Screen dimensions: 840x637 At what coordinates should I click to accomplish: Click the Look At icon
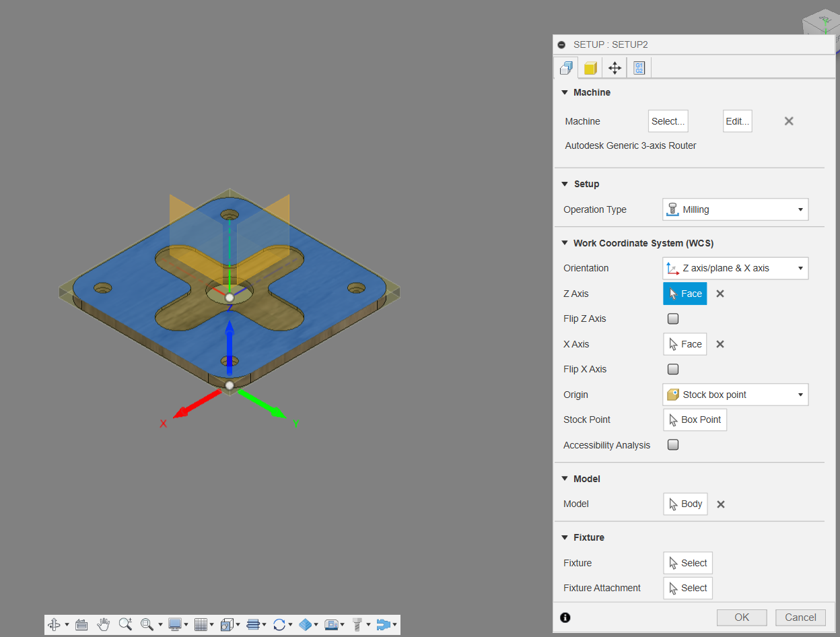[81, 625]
